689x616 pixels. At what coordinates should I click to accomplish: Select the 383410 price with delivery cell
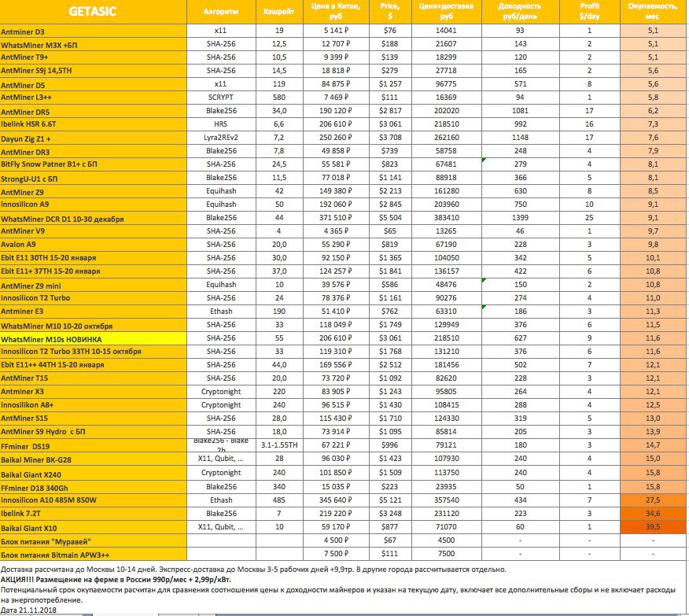pos(447,218)
